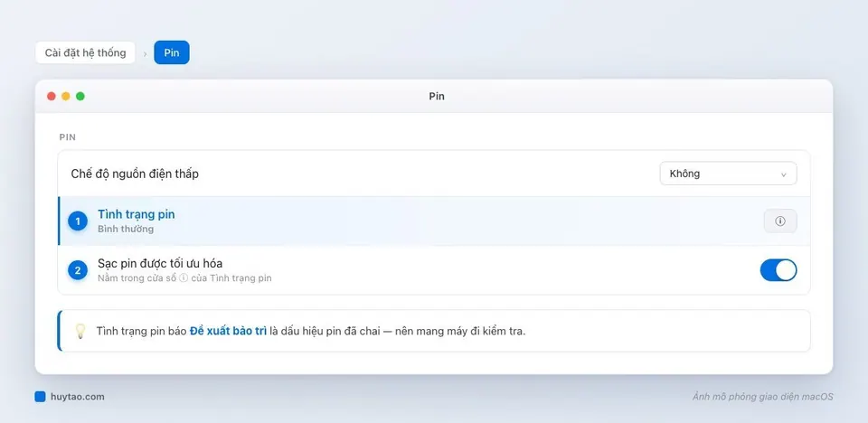Viewport: 868px width, 423px height.
Task: Click the green zoom window button
Action: coord(80,97)
